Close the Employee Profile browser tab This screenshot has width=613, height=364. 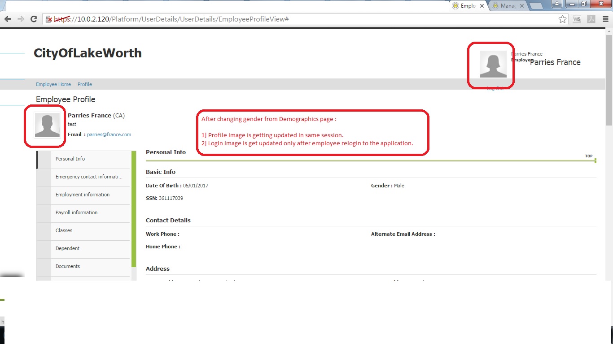482,6
